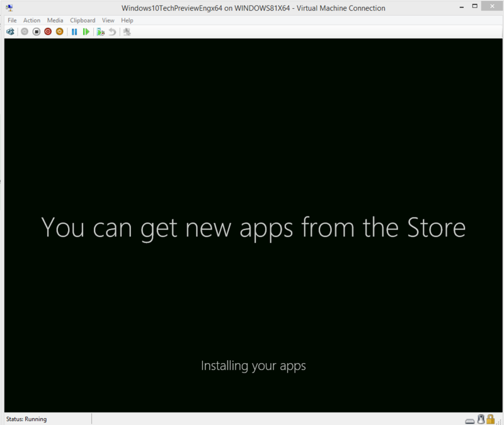Screen dimensions: 504x425
Task: Turn off the virtual machine
Action: [x=37, y=32]
